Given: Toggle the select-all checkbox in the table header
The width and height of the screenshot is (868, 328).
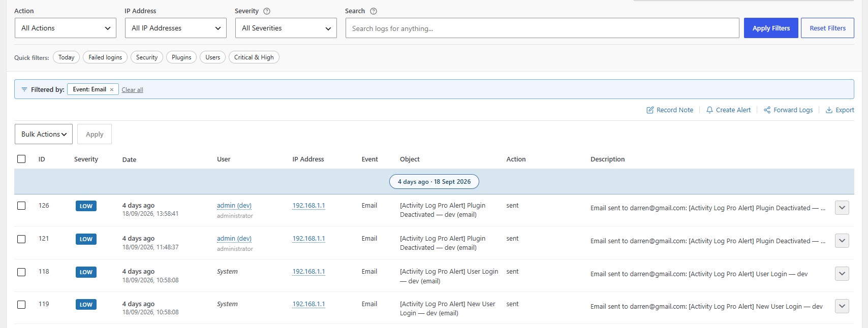Looking at the screenshot, I should [x=21, y=159].
